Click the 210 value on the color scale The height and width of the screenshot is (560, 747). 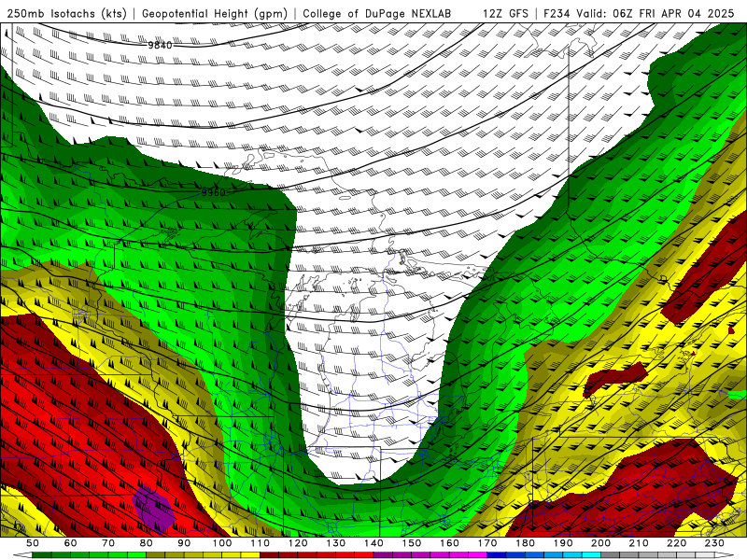[x=639, y=543]
